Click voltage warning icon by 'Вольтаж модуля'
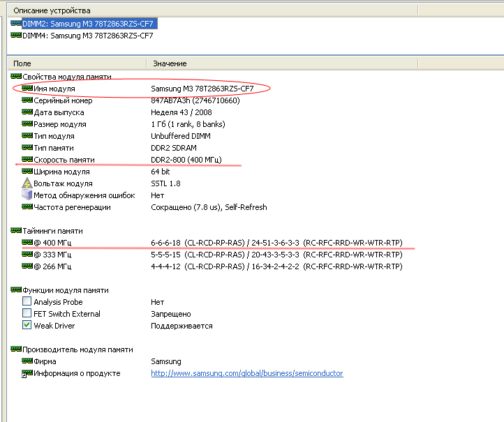This screenshot has width=504, height=422. tap(27, 183)
